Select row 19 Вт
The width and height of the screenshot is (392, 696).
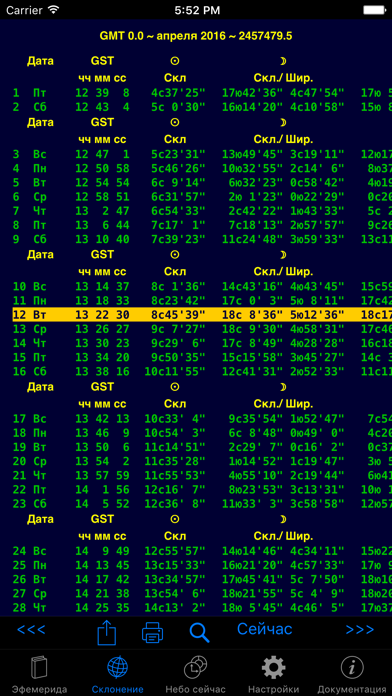pyautogui.click(x=202, y=447)
